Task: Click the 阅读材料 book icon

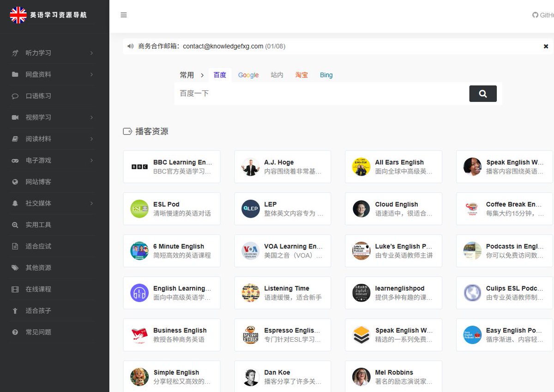Action: pyautogui.click(x=15, y=139)
